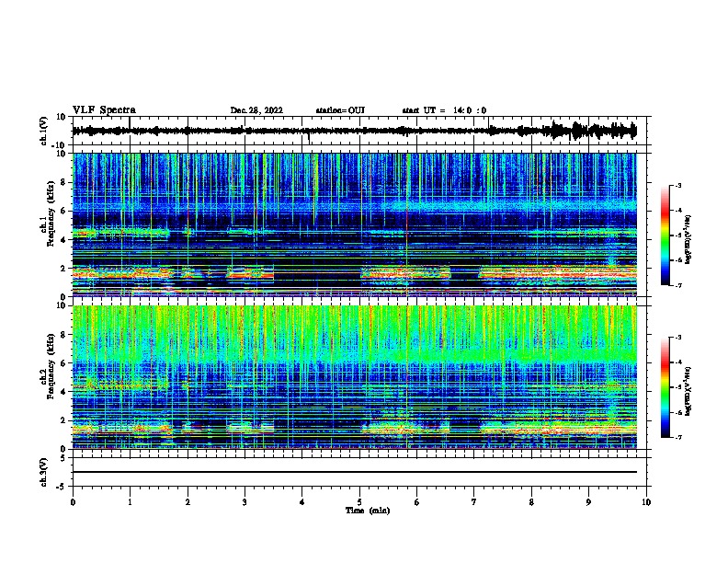Viewport: 728px width, 563px height.
Task: Click the ch.2 colorbar log(PSD) label
Action: (688, 392)
